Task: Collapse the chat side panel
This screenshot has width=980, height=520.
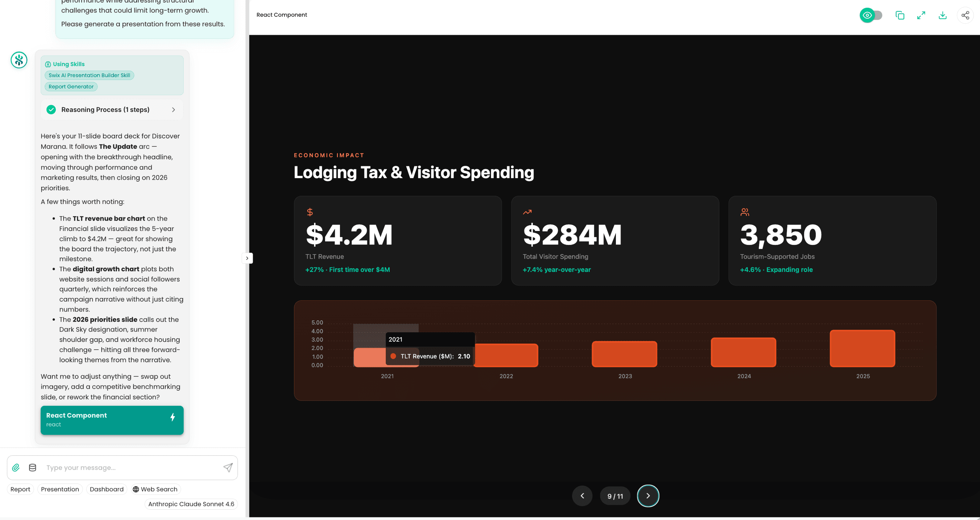Action: [x=247, y=258]
